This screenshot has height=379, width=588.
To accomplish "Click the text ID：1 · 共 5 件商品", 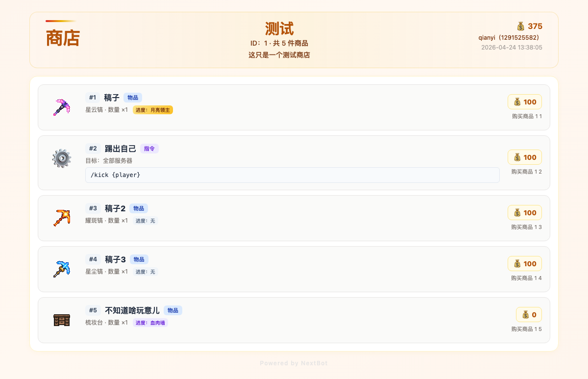I will click(x=279, y=43).
